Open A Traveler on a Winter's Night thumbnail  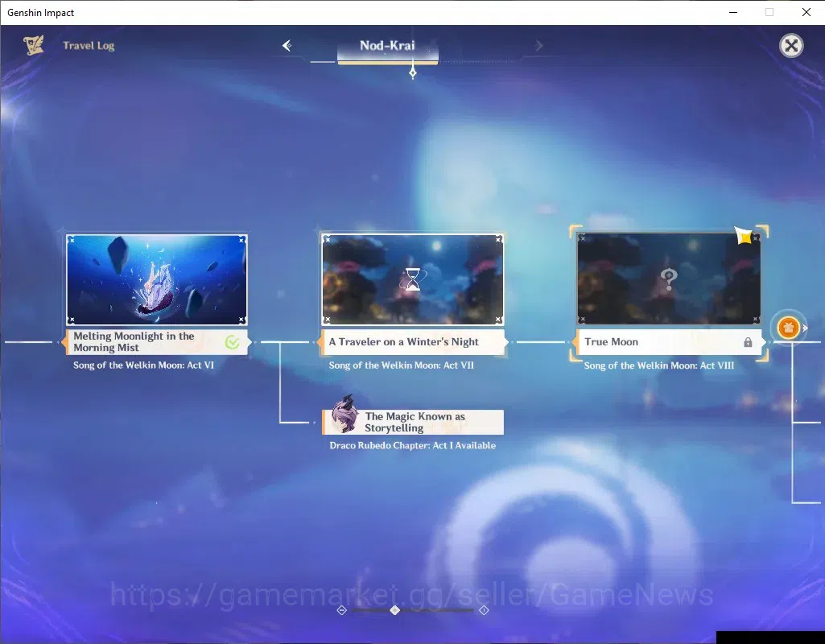(412, 280)
